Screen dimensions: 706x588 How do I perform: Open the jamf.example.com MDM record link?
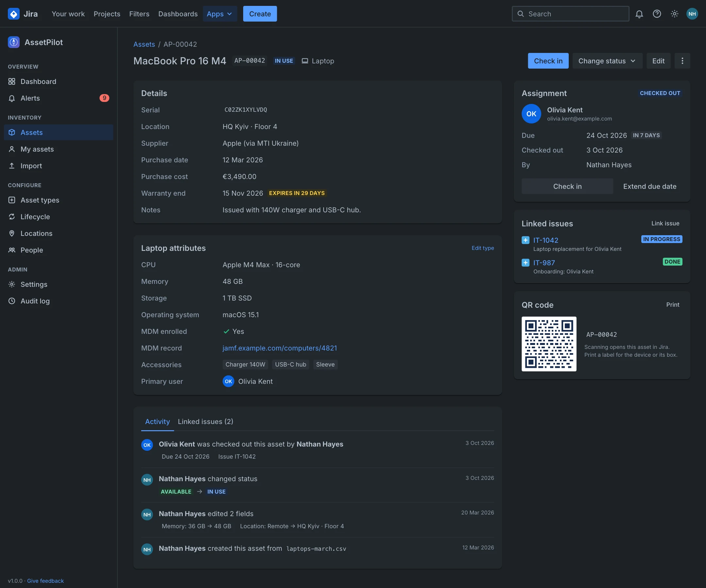(x=280, y=348)
